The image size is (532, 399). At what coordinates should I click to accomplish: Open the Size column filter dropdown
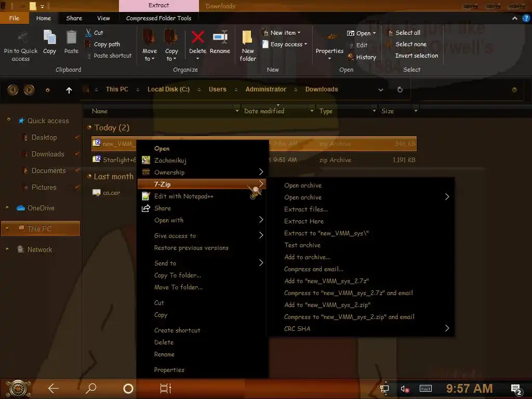[x=416, y=111]
